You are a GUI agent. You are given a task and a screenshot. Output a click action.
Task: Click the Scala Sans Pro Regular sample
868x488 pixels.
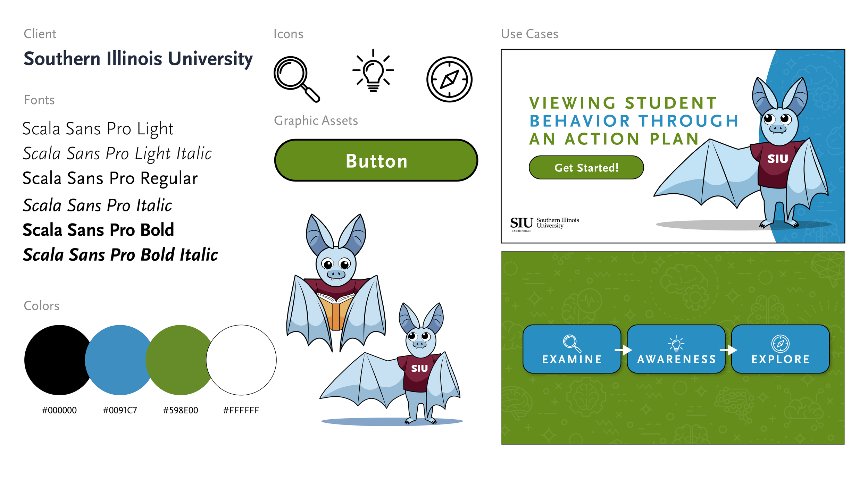[110, 179]
